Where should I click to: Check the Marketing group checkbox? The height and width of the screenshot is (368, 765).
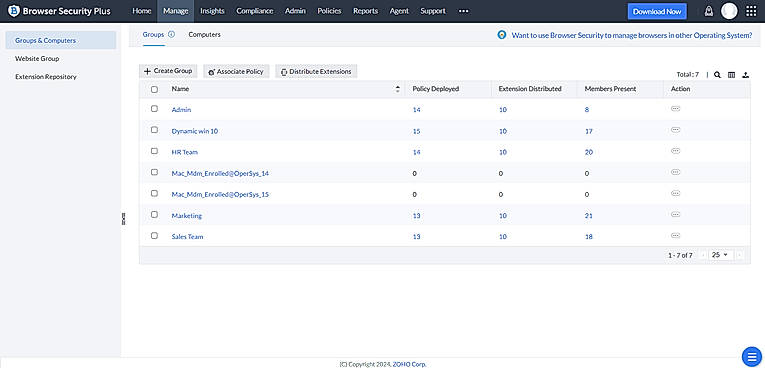(x=154, y=214)
